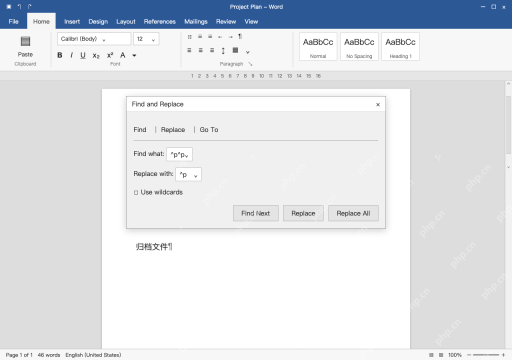The height and width of the screenshot is (360, 512).
Task: Click the decrease indent arrow
Action: click(x=220, y=37)
